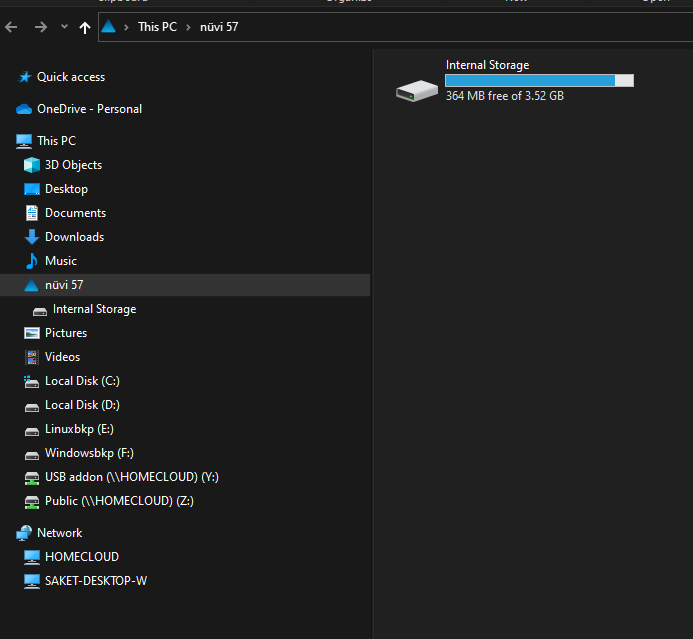Screen dimensions: 693x639
Task: Open Local Disk (C:) in sidebar
Action: (82, 381)
